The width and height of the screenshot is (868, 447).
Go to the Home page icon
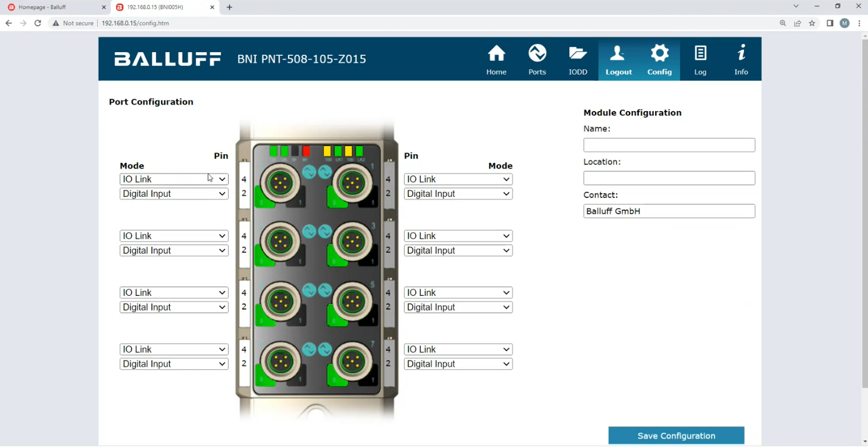point(496,55)
